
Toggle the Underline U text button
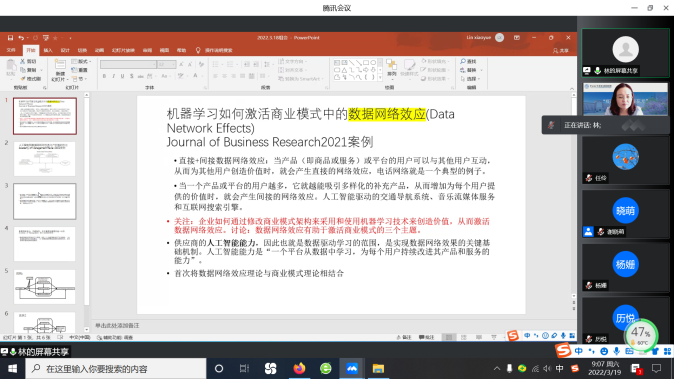coord(122,76)
